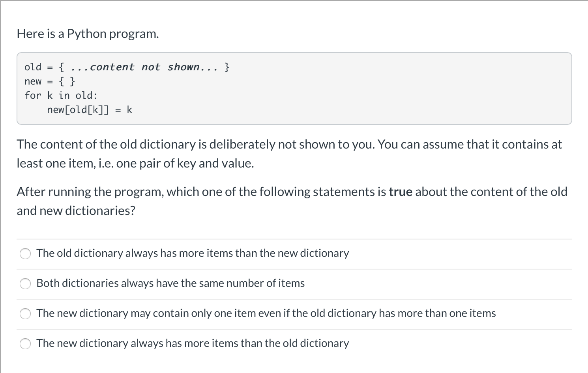Click the 'new dictionary may contain only one item' option
588x373 pixels.
coord(266,313)
